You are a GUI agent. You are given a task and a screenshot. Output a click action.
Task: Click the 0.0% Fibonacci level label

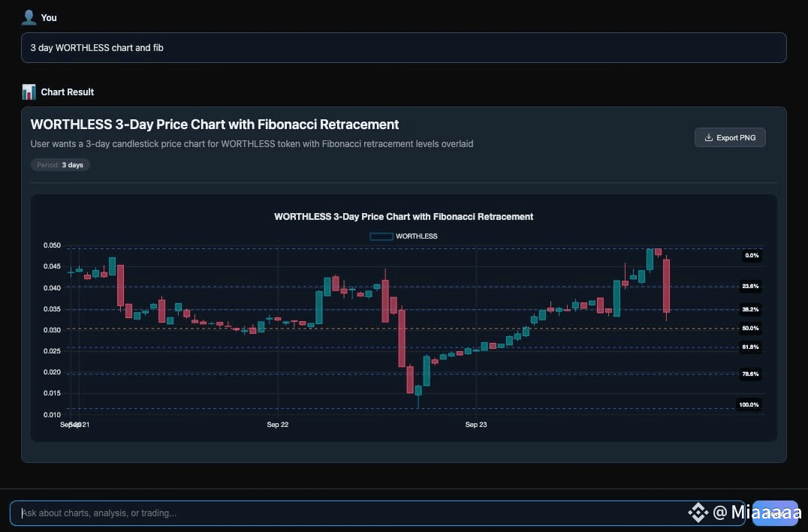click(752, 255)
